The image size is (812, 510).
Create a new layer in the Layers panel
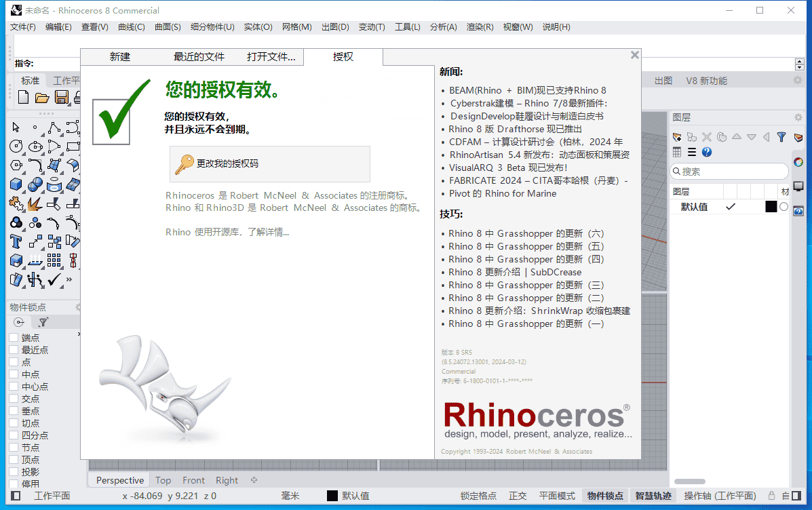[676, 137]
